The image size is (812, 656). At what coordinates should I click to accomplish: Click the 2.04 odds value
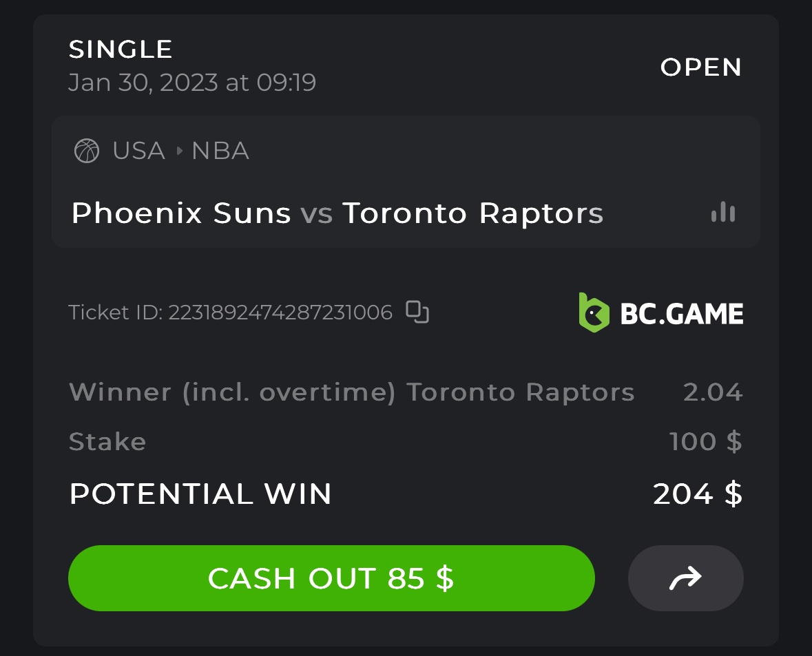click(712, 392)
